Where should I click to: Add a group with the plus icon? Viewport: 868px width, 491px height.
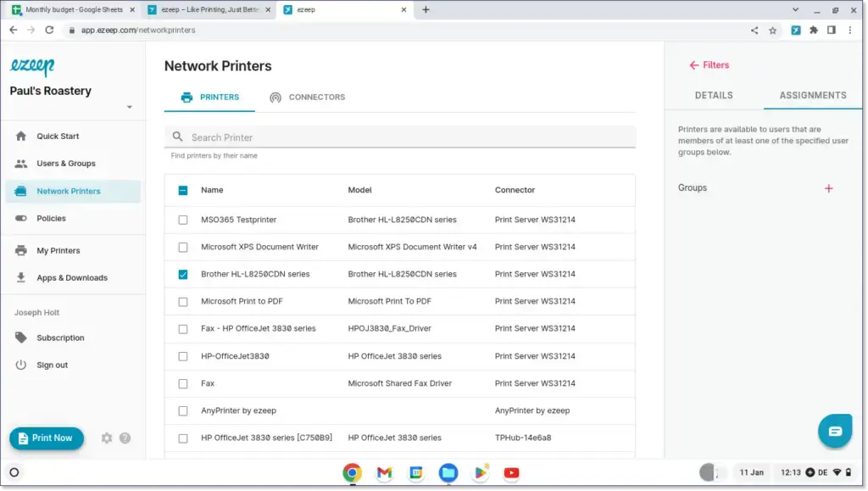pyautogui.click(x=828, y=188)
